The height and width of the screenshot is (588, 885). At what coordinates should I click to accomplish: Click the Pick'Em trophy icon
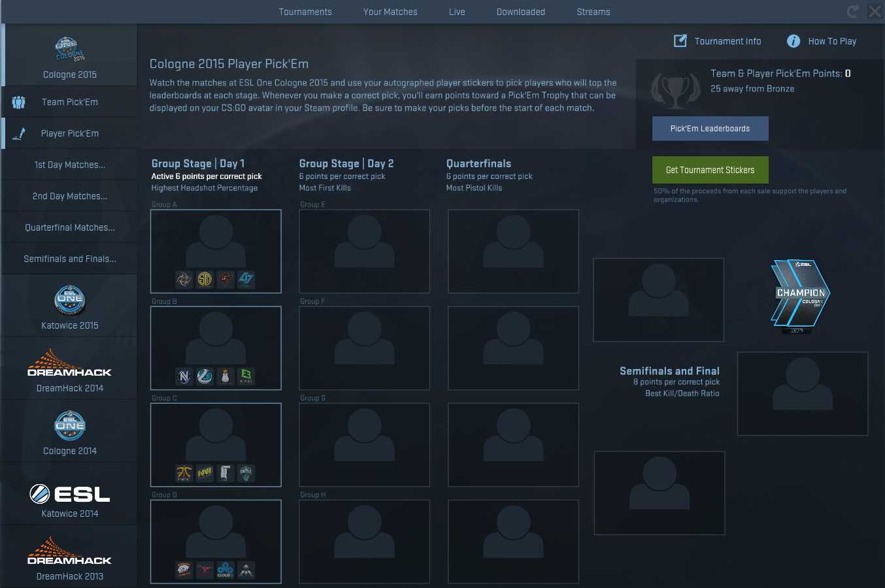point(675,91)
